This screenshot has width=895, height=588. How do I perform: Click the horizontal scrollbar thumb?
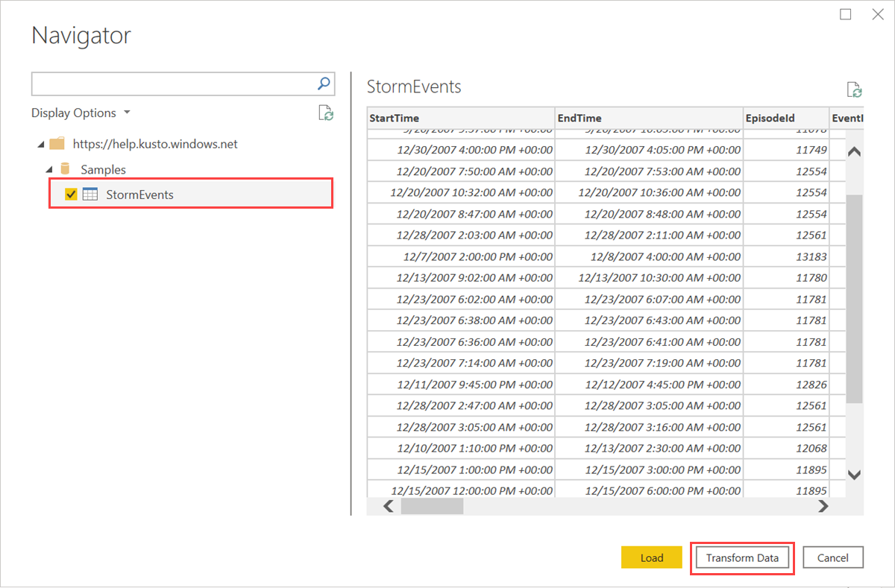[432, 506]
